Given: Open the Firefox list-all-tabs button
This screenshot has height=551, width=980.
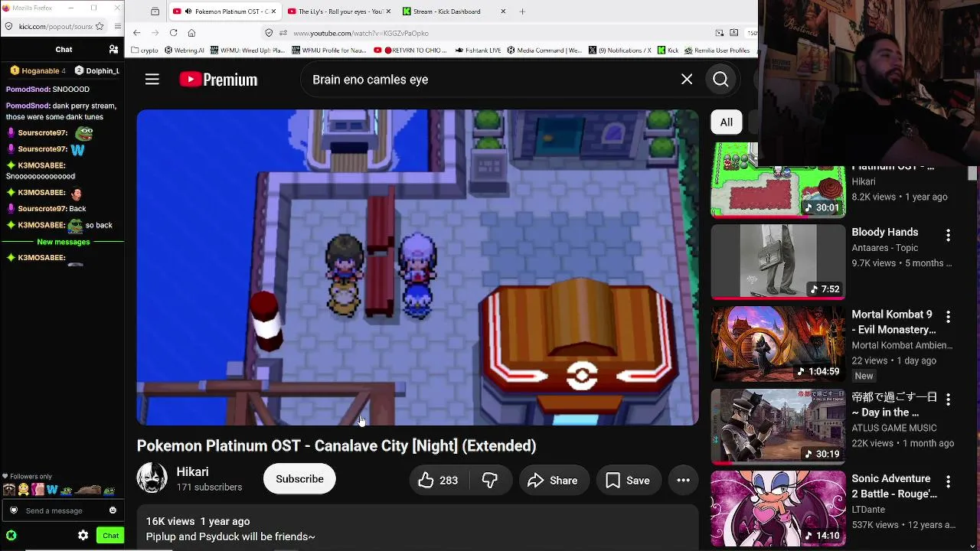Looking at the screenshot, I should (155, 11).
